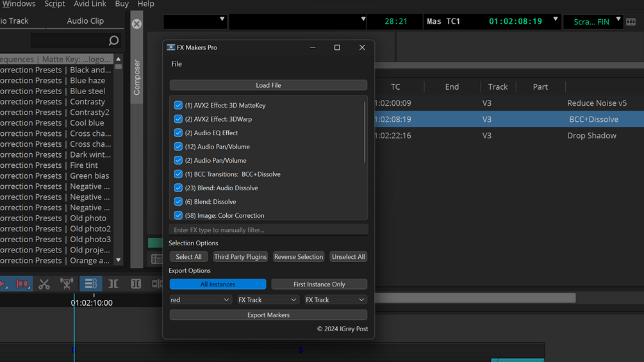Click the blue marker on the timeline track
Image resolution: width=644 pixels, height=362 pixels.
click(301, 350)
